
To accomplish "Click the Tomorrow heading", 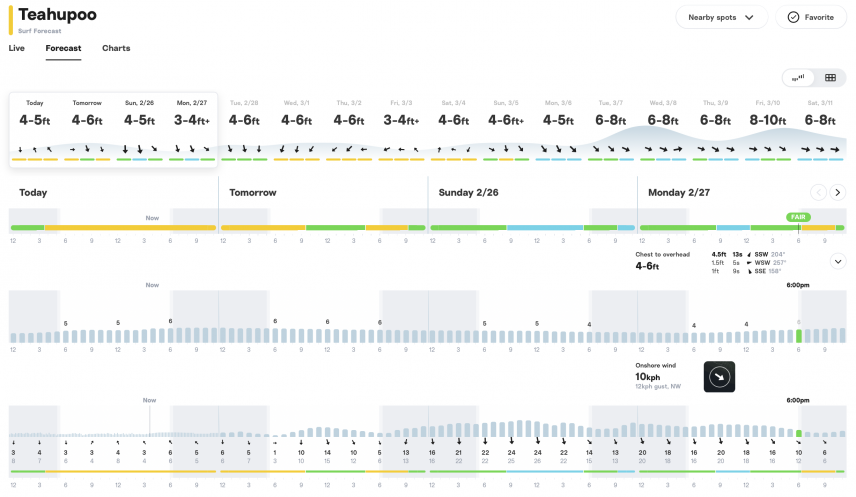I will tap(253, 193).
